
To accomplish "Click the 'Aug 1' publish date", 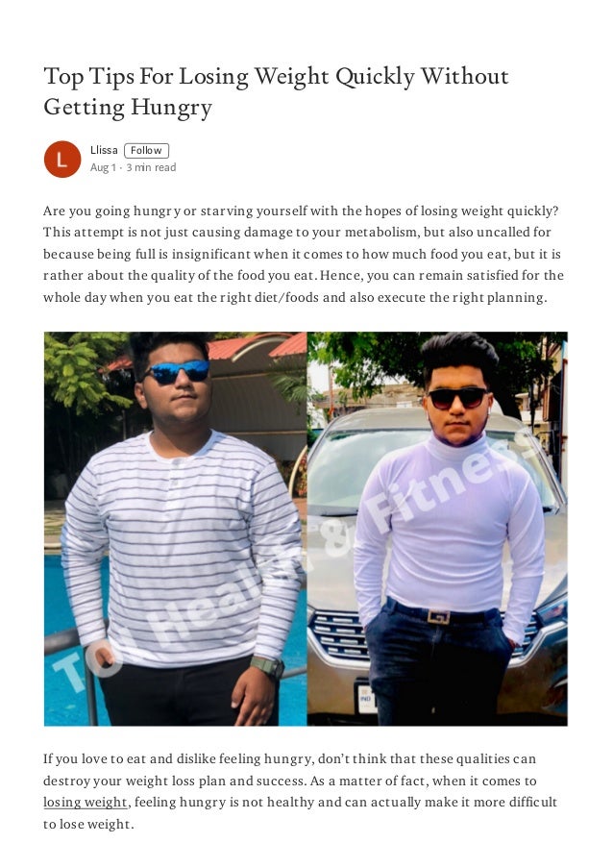I will click(103, 167).
